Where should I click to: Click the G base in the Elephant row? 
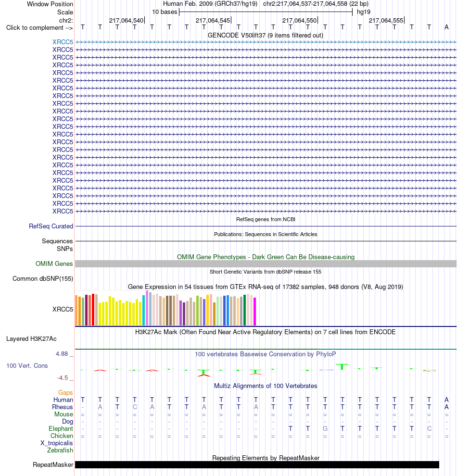click(x=325, y=429)
